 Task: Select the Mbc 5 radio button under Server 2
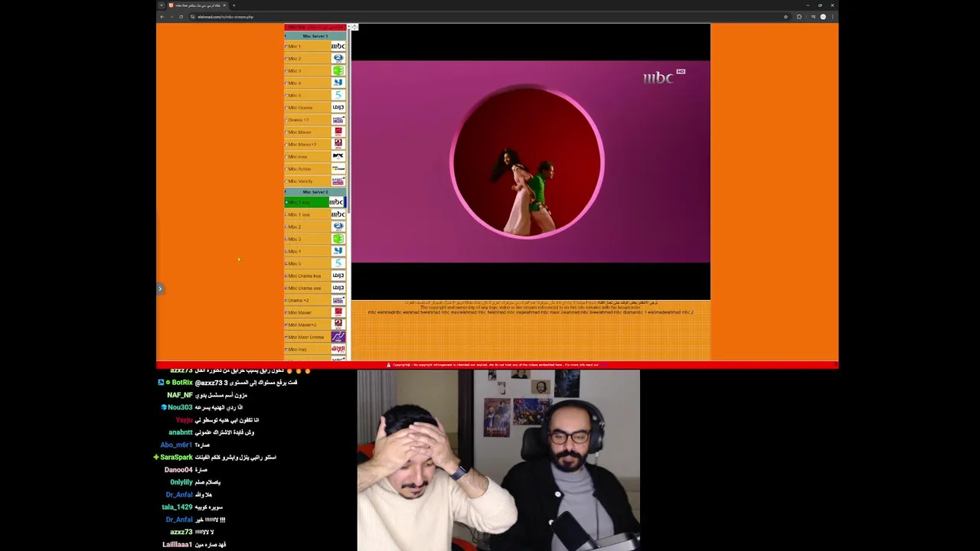click(x=286, y=263)
